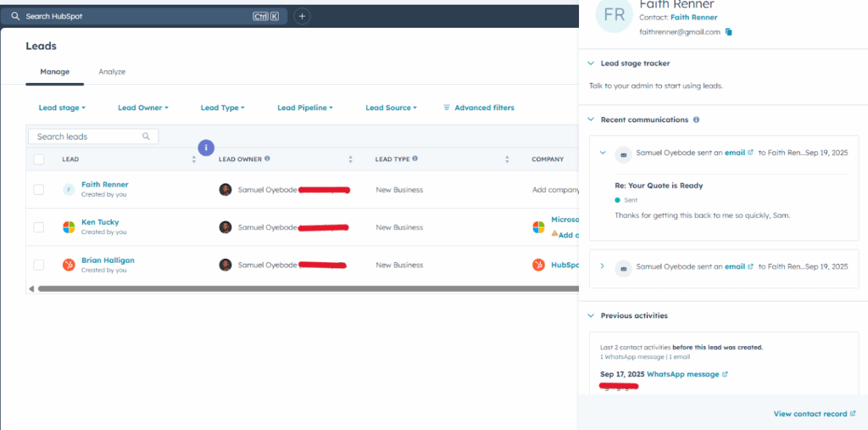Click the purple info badge icon
Viewport: 868px width, 430px height.
pyautogui.click(x=206, y=148)
